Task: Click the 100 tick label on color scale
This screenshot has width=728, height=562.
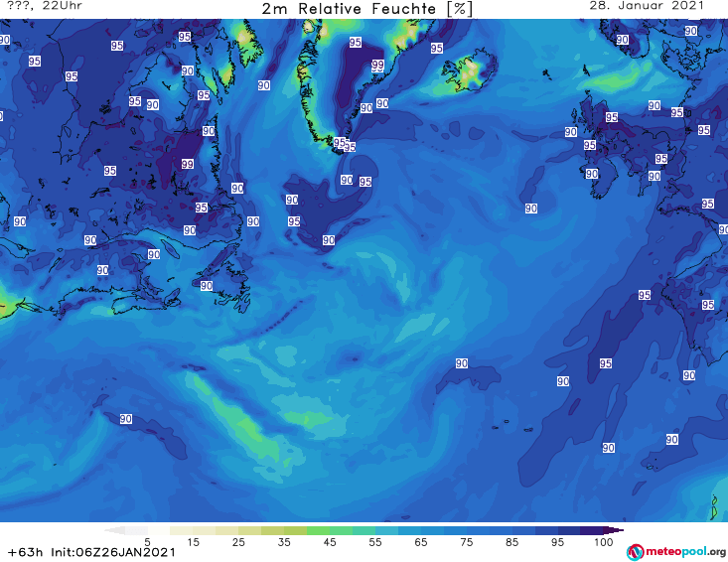Action: [x=603, y=542]
